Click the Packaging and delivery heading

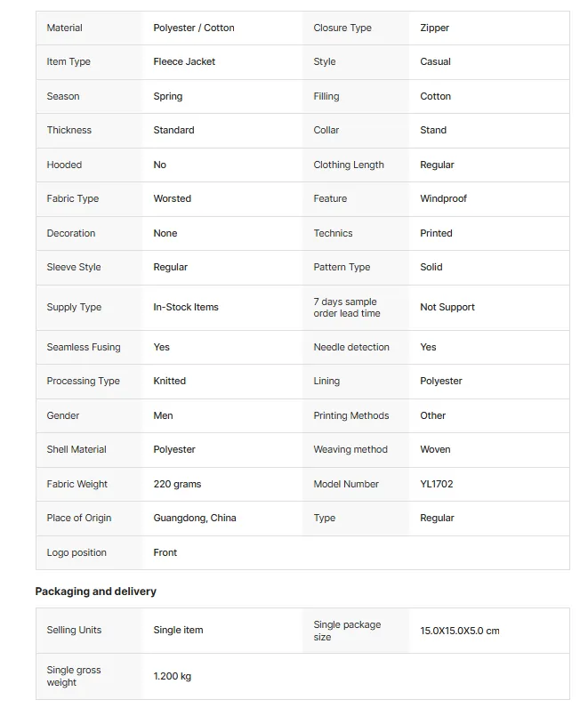pyautogui.click(x=96, y=591)
